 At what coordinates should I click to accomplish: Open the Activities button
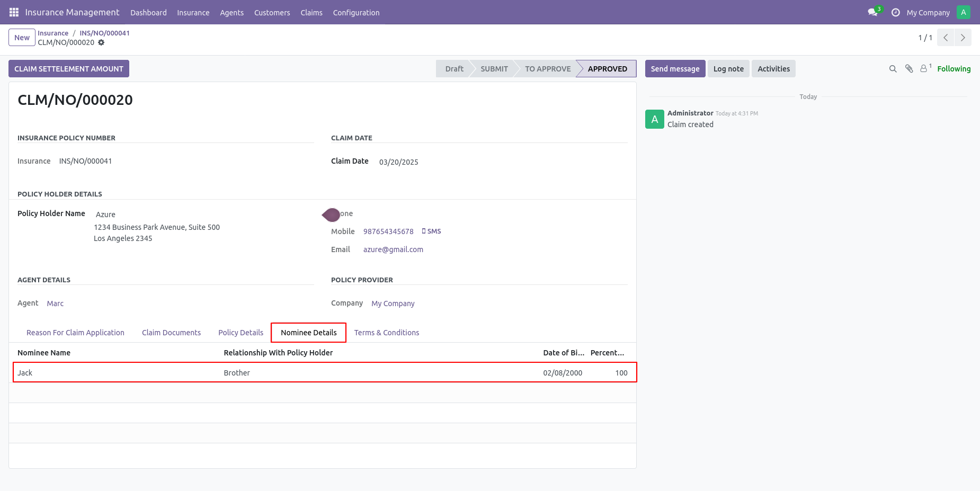pyautogui.click(x=773, y=69)
